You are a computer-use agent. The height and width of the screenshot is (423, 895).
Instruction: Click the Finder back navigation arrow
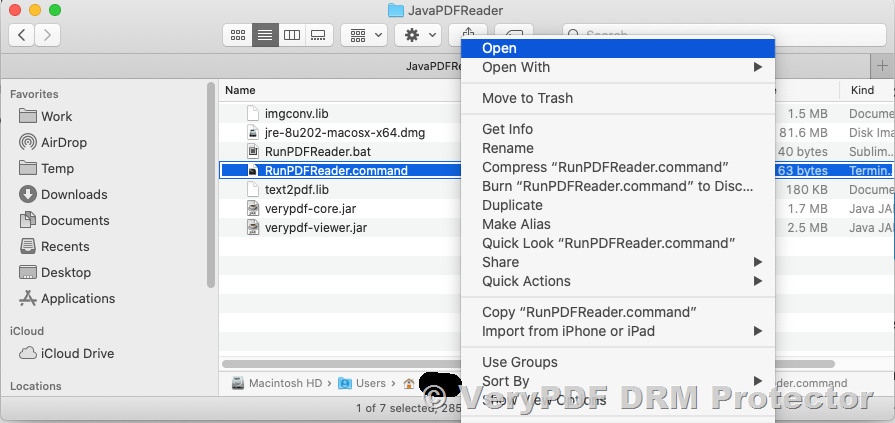tap(22, 35)
